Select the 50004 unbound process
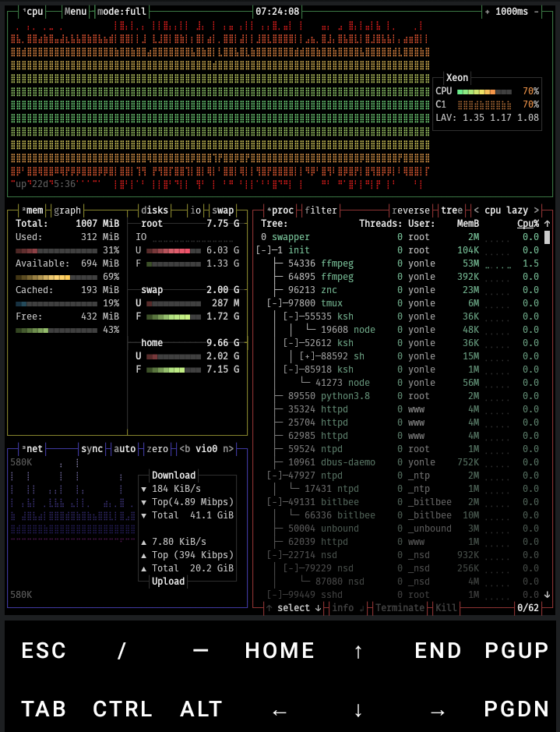The width and height of the screenshot is (560, 732). point(400,529)
